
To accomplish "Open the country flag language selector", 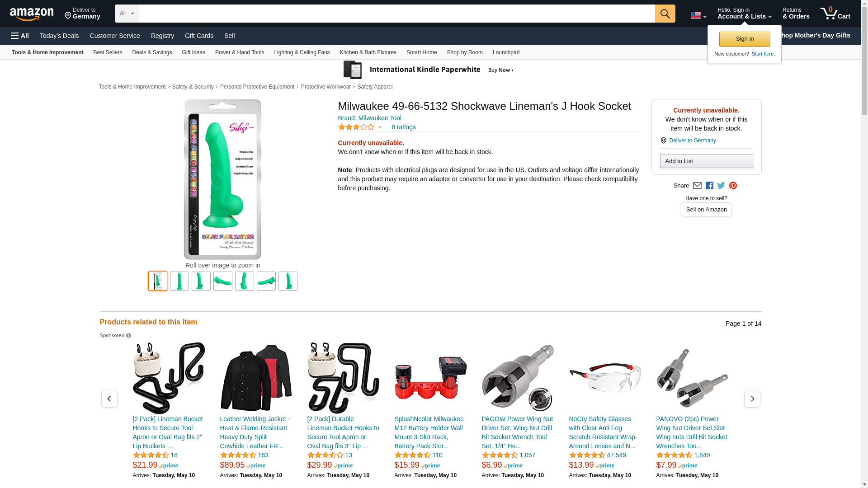I will (698, 16).
